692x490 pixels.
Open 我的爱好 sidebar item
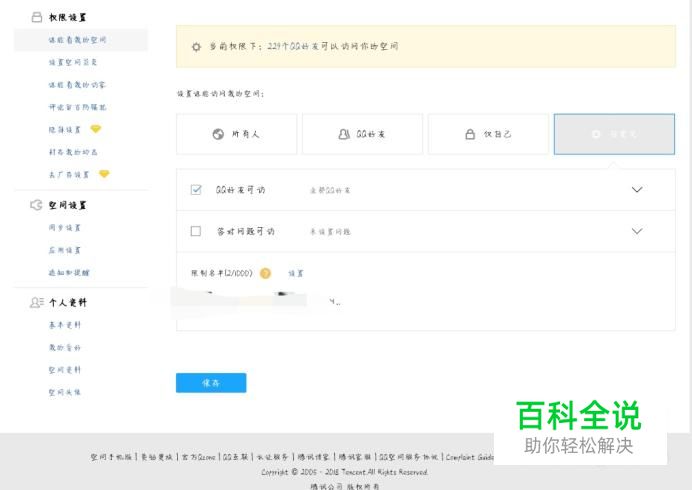click(64, 348)
